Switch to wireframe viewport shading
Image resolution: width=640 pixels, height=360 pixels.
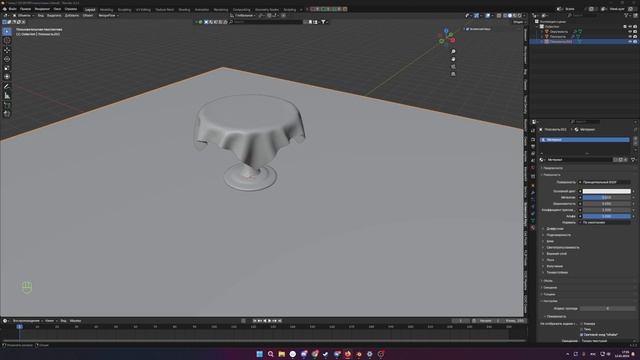505,16
